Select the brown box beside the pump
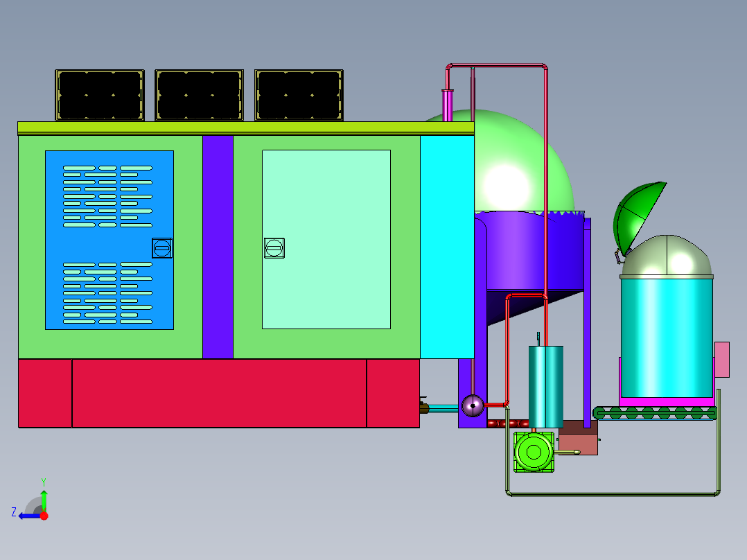747x560 pixels. 579,437
